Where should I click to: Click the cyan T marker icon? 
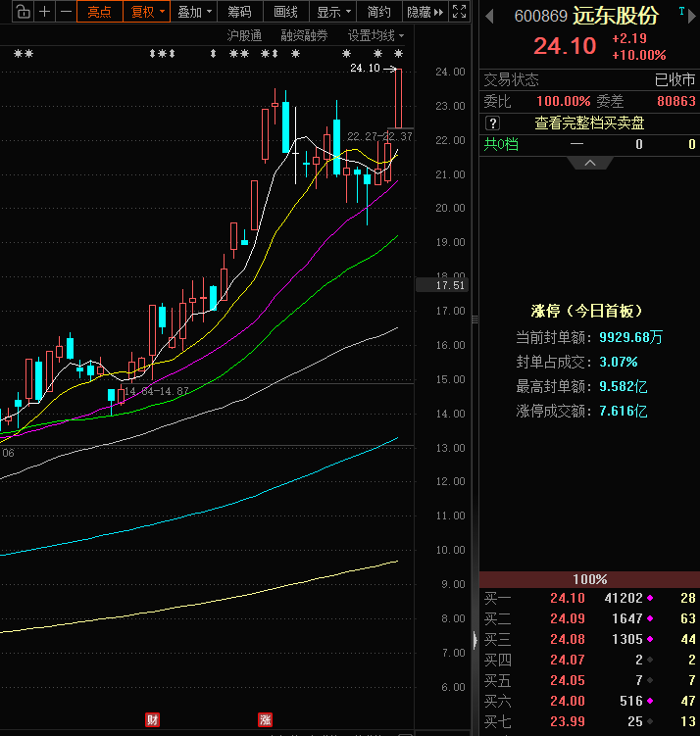click(681, 11)
